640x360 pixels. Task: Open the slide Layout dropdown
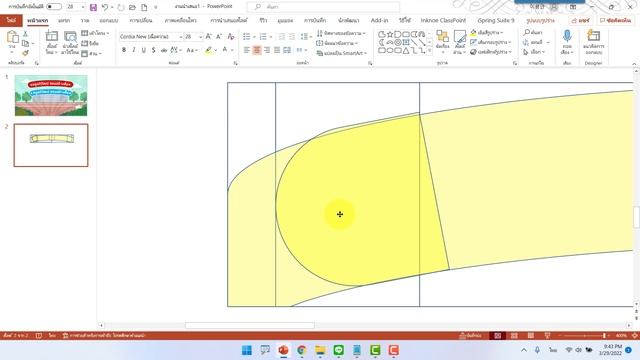click(x=95, y=33)
